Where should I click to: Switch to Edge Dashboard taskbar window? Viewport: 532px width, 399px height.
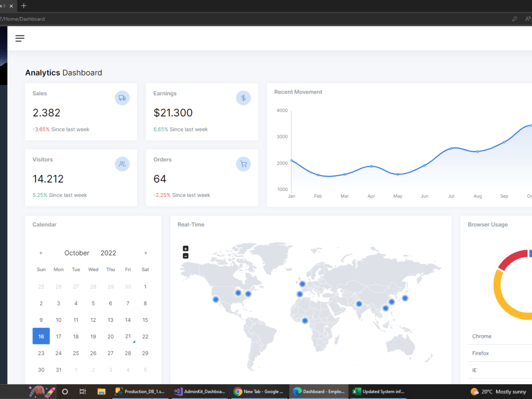tap(319, 392)
